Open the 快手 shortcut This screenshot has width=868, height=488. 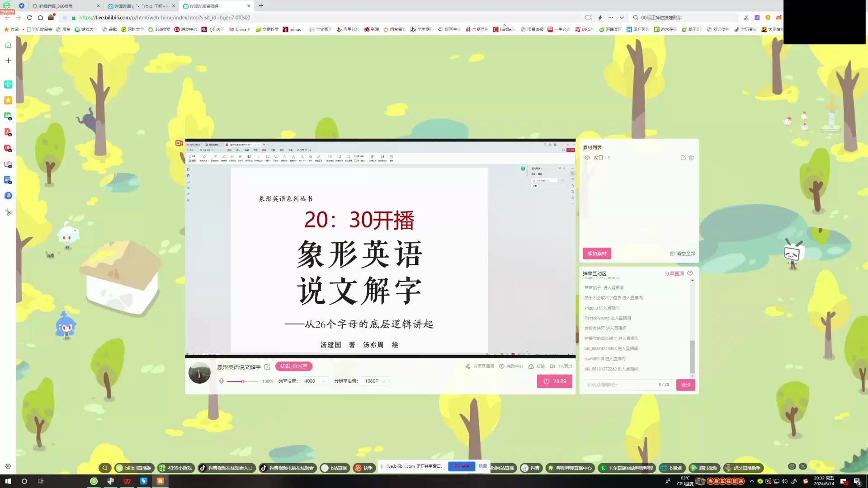364,468
